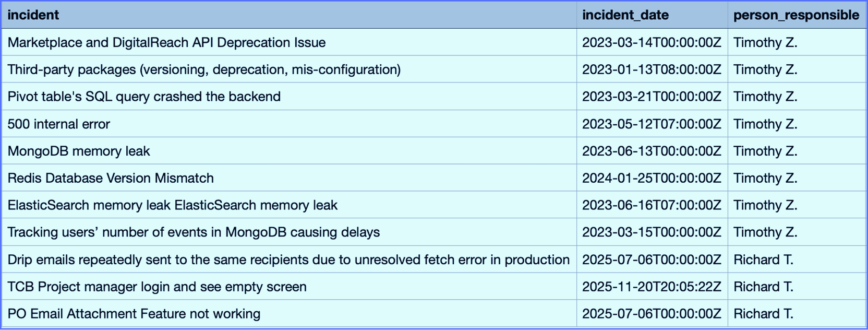868x330 pixels.
Task: Click the Pivot table's SQL query incident
Action: [x=144, y=97]
